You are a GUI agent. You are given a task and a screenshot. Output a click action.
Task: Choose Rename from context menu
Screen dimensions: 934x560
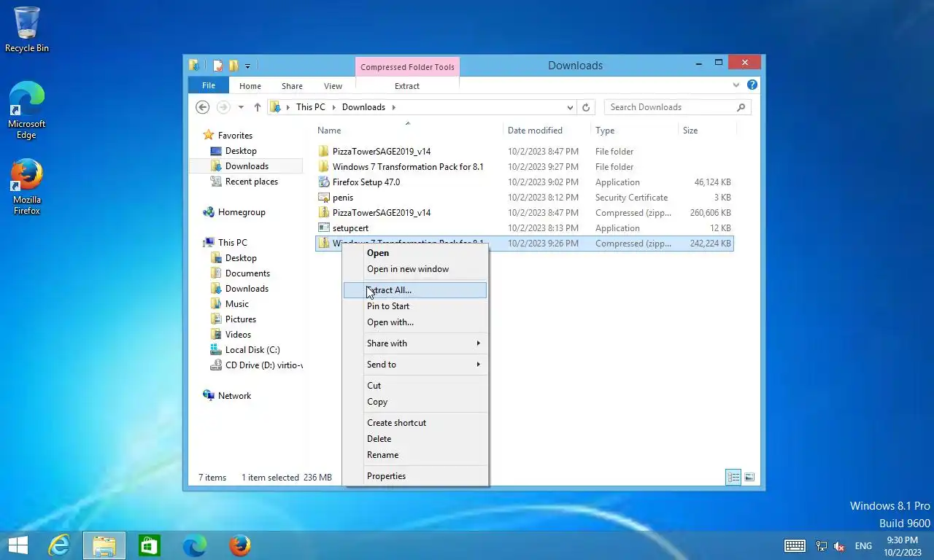click(x=415, y=455)
